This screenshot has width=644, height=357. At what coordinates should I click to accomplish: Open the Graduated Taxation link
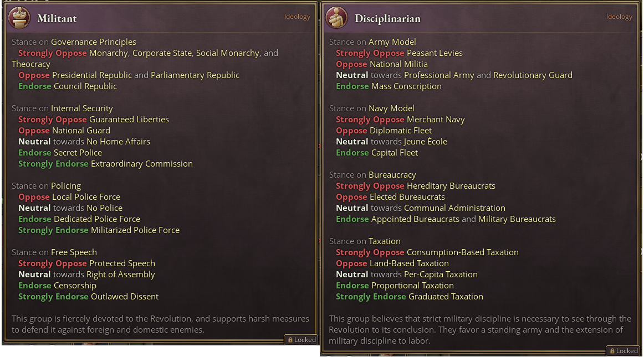pyautogui.click(x=446, y=297)
